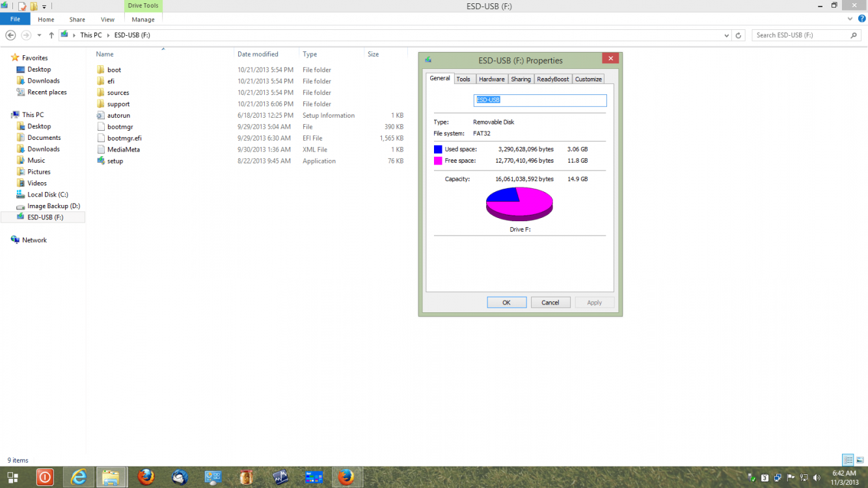Click the drive usage pie chart

(519, 204)
